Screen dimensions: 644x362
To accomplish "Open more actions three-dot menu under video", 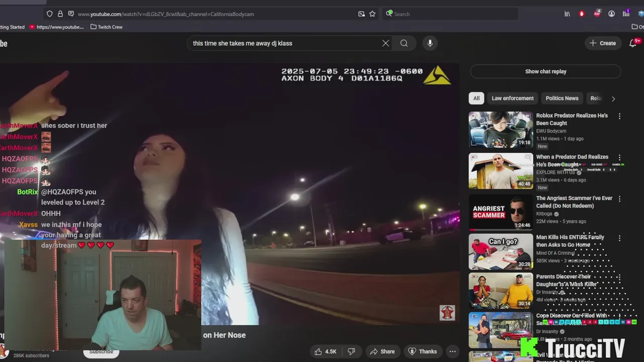I will point(452,351).
